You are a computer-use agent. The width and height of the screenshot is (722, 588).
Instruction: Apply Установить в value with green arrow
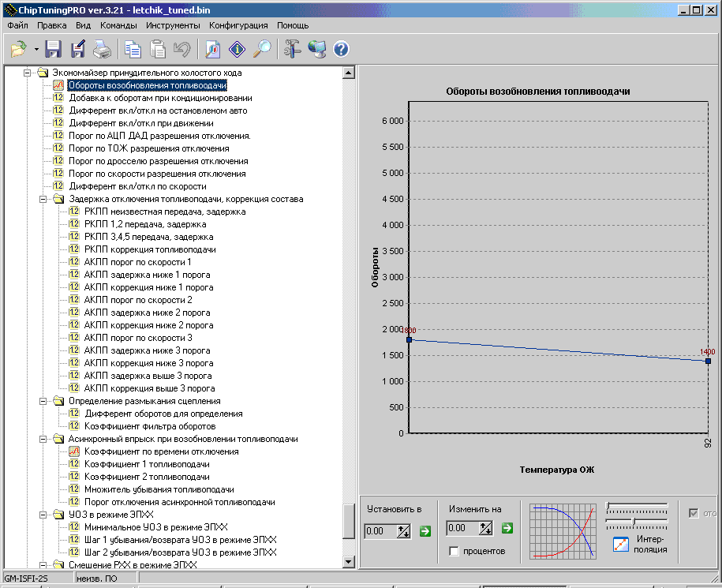426,530
